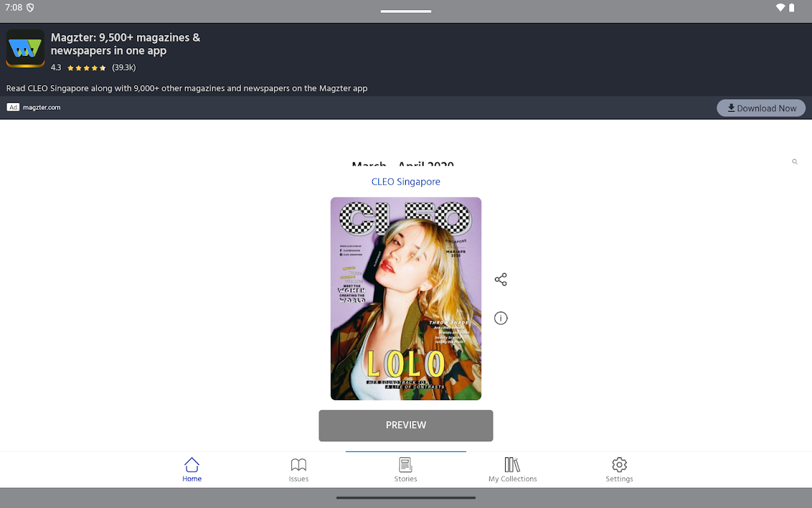Open the CLEO Singapore link
This screenshot has height=508, width=812.
click(406, 182)
